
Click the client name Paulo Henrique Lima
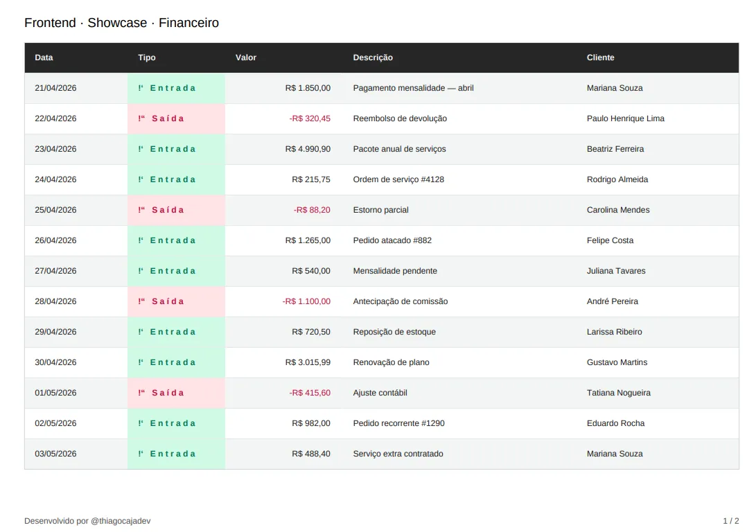(x=625, y=118)
